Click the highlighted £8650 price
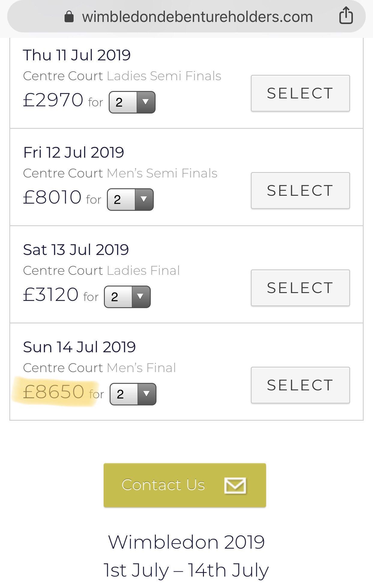Screen dimensions: 373x588 coord(53,392)
